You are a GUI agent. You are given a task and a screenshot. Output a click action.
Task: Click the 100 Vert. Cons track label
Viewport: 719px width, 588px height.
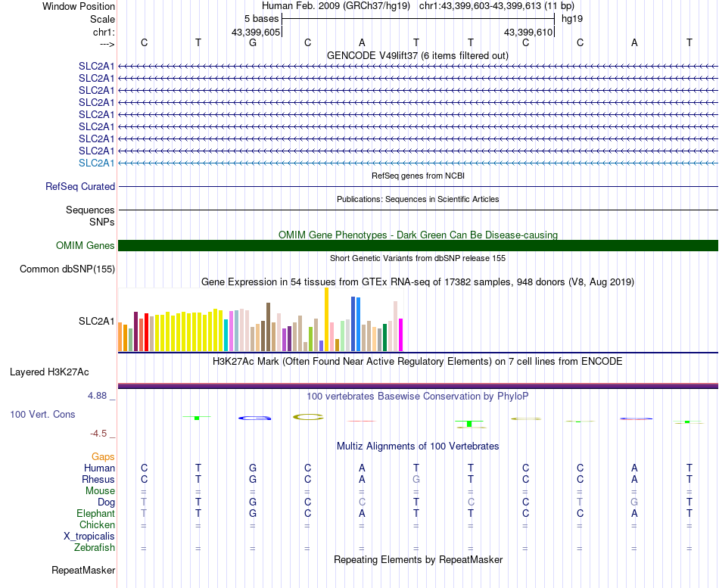click(42, 414)
